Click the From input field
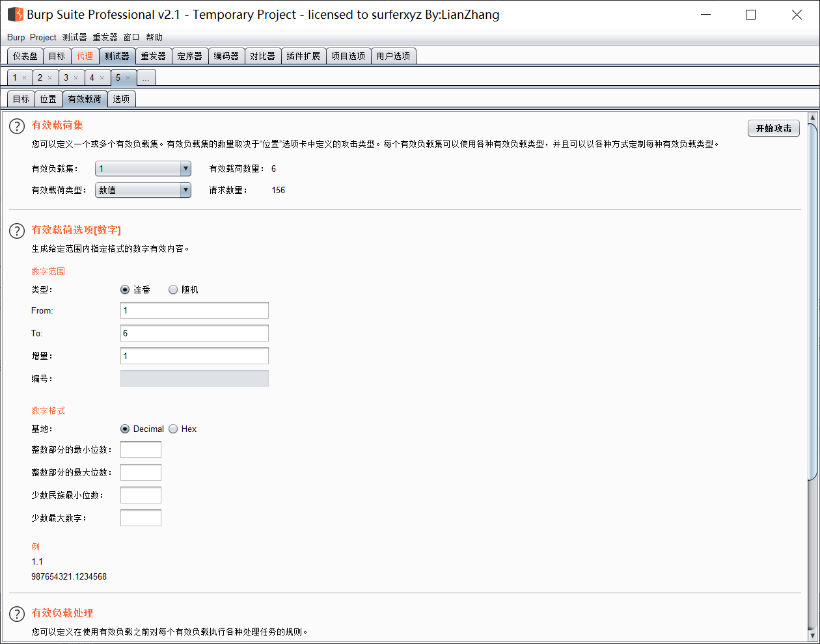The width and height of the screenshot is (820, 644). (195, 310)
